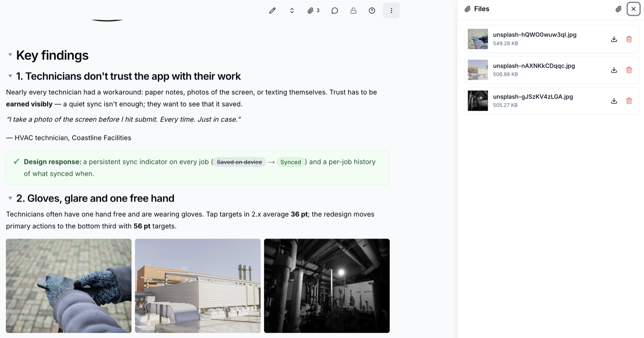This screenshot has width=644, height=338.
Task: Collapse the Key findings section
Action: tap(10, 55)
